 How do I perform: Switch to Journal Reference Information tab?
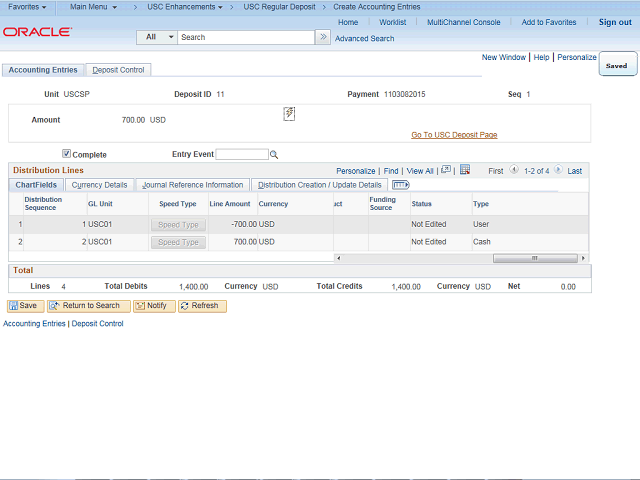(x=192, y=185)
